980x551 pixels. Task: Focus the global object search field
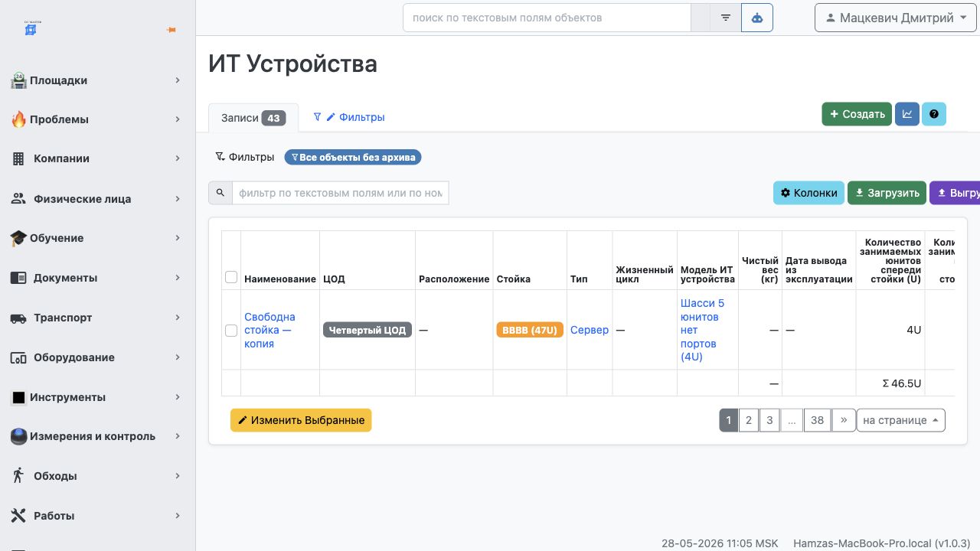(547, 18)
